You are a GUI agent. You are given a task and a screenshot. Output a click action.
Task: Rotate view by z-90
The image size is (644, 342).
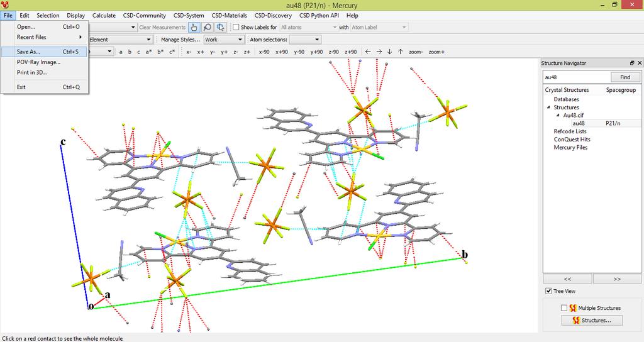(333, 52)
